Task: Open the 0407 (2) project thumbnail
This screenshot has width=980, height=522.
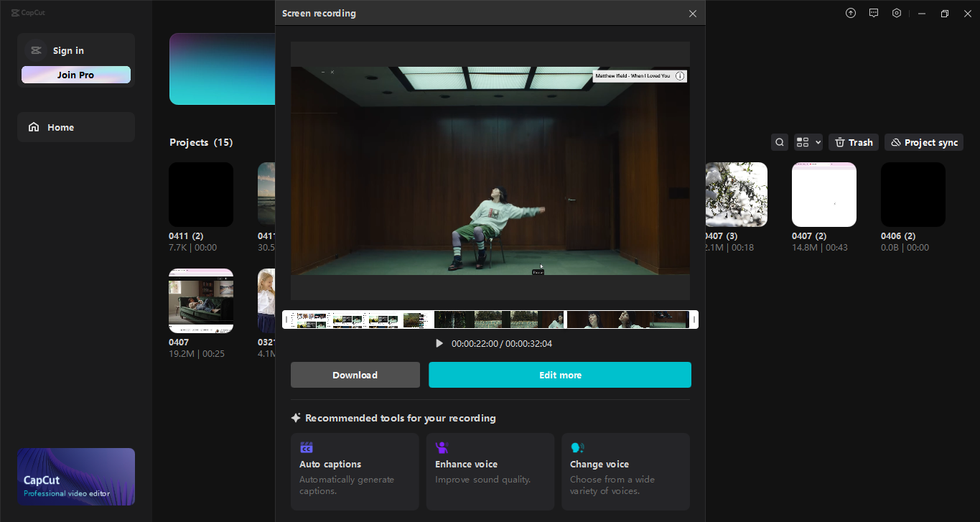Action: [824, 195]
